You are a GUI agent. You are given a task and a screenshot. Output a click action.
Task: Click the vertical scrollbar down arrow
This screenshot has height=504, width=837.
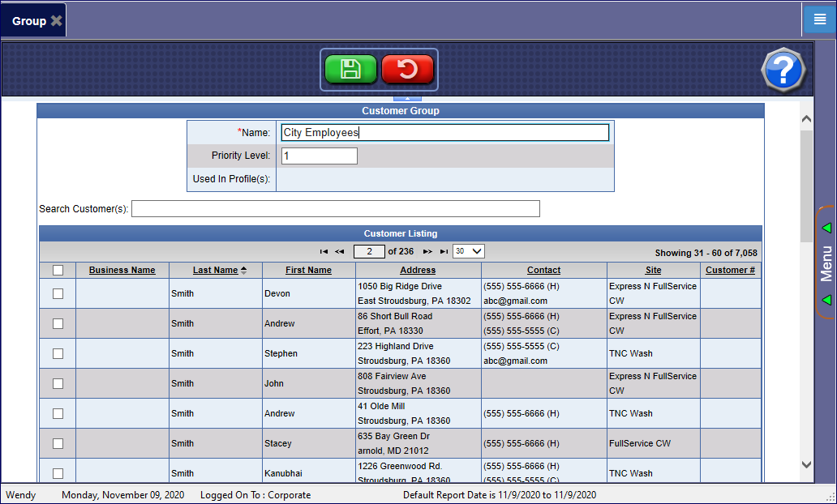pos(806,464)
